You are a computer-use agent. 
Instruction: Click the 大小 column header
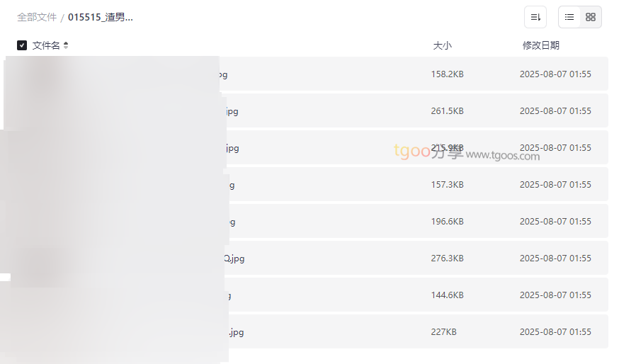[442, 45]
